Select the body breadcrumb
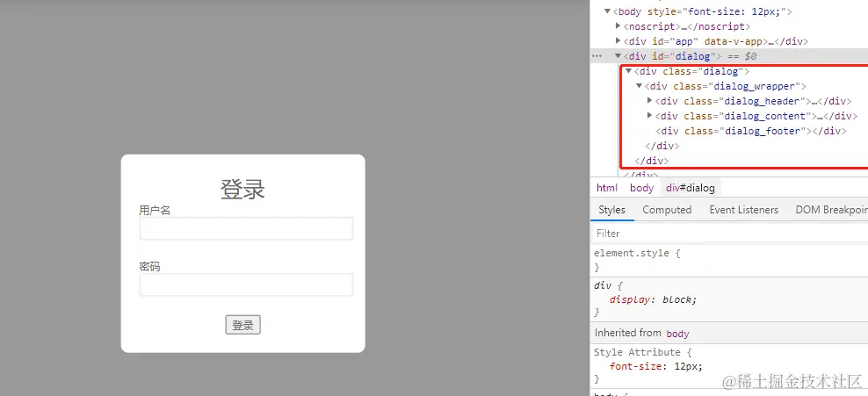This screenshot has height=396, width=868. pos(641,188)
